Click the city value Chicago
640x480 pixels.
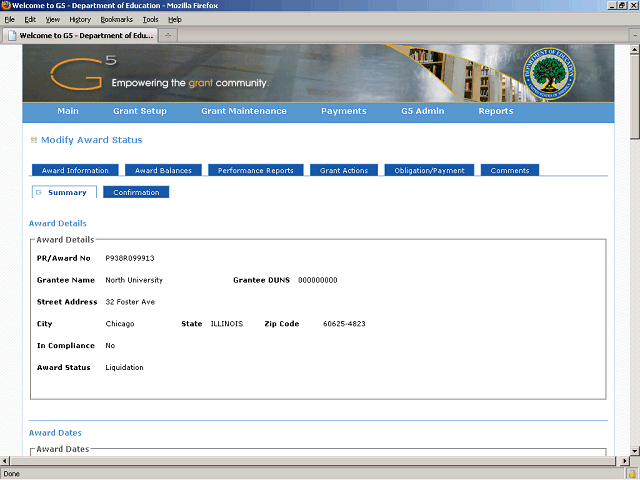pyautogui.click(x=120, y=324)
